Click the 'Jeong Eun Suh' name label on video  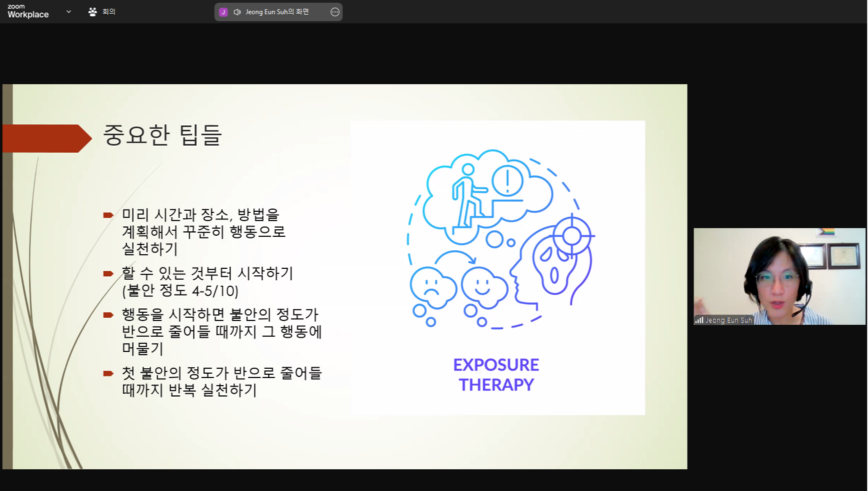[x=729, y=320]
